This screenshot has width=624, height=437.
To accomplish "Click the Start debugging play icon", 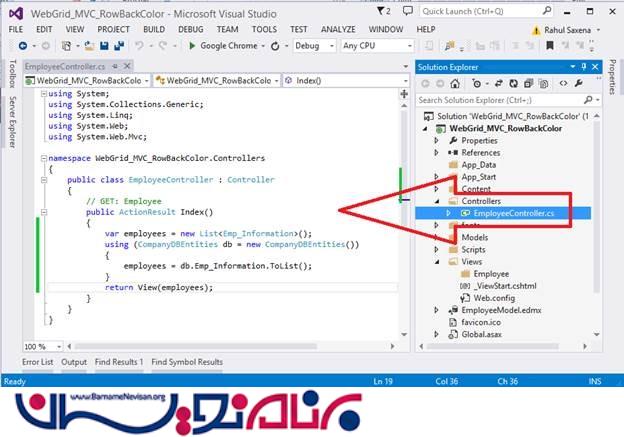I will click(193, 46).
